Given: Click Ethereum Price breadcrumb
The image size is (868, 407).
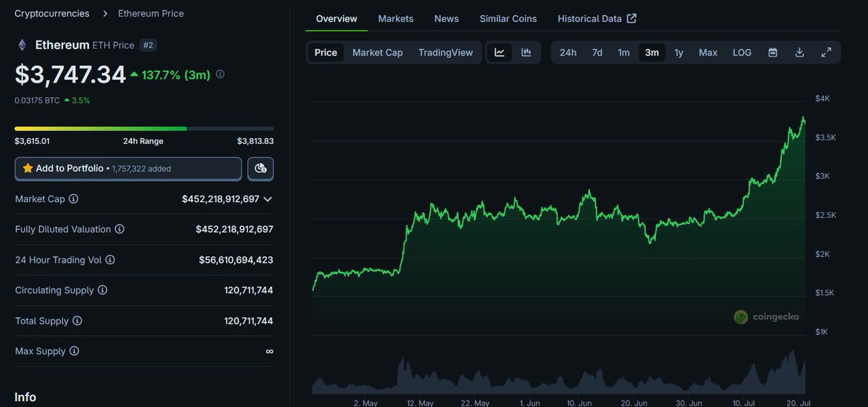Looking at the screenshot, I should [x=151, y=13].
